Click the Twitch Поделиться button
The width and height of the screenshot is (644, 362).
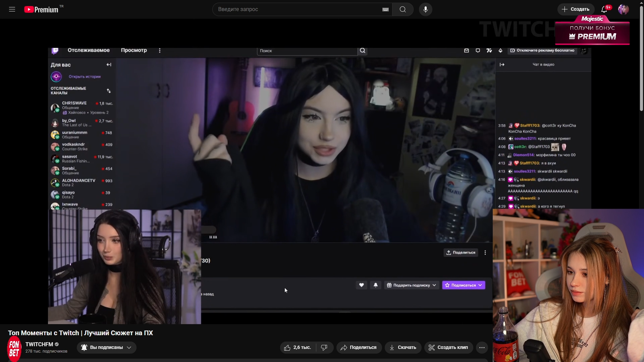pyautogui.click(x=461, y=253)
